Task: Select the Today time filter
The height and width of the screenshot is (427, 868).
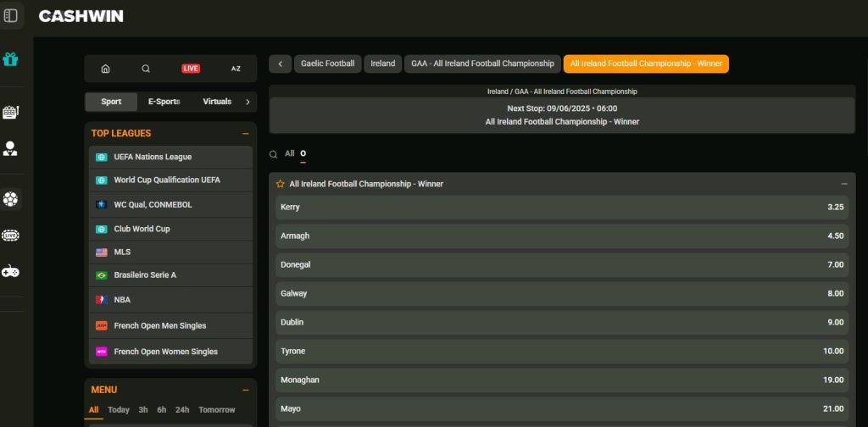Action: coord(119,410)
